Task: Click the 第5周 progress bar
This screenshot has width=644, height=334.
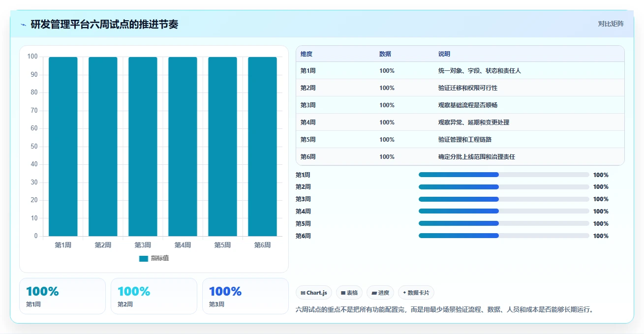Action: coord(504,224)
